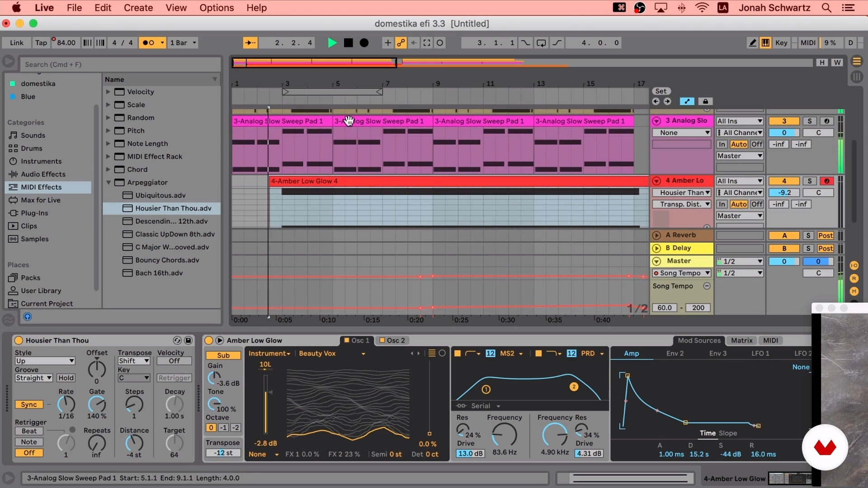Select Bouncy Chords.adv preset
The width and height of the screenshot is (868, 488).
click(167, 260)
